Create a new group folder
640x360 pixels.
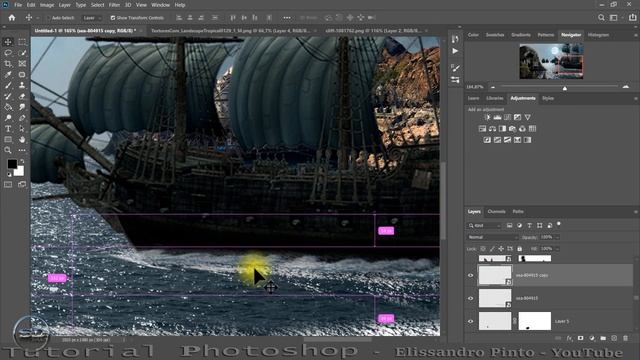pyautogui.click(x=603, y=338)
